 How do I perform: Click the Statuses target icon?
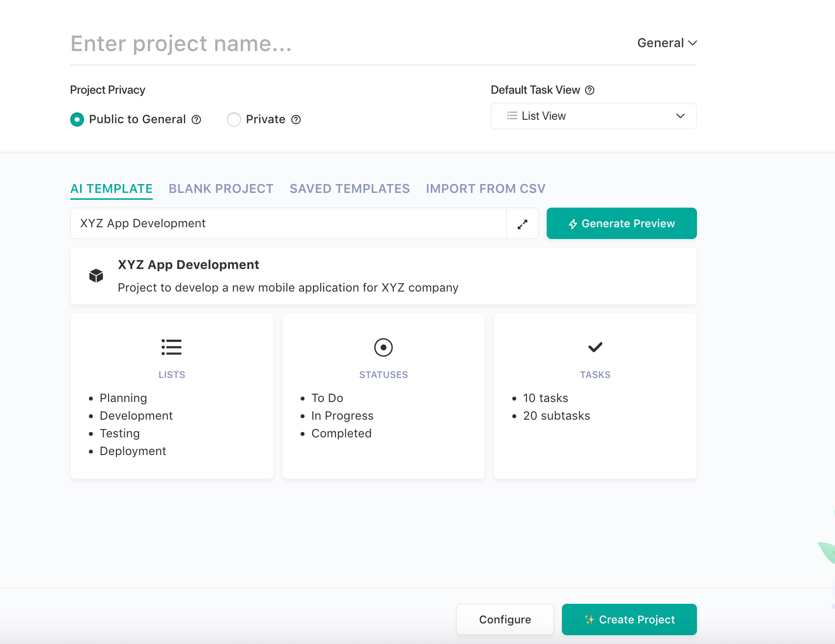pos(383,347)
